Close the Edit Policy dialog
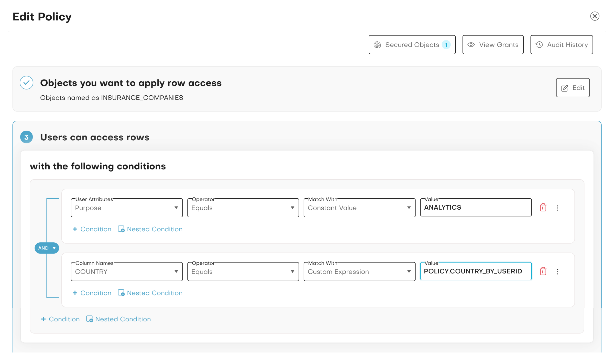 595,16
